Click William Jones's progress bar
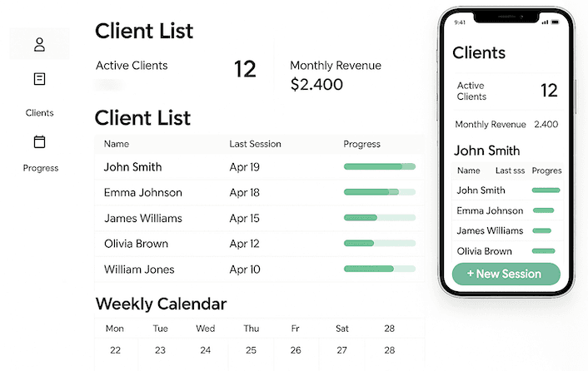 (379, 270)
